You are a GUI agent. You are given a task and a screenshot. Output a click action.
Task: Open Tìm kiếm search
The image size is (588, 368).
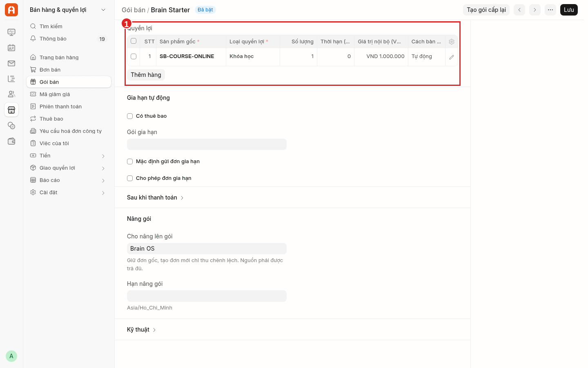pos(69,26)
